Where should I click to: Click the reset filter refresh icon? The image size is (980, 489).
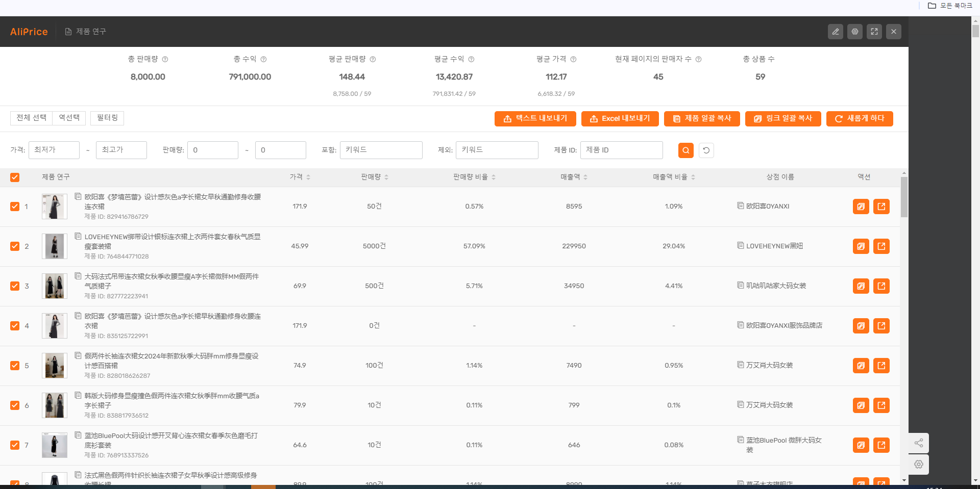pyautogui.click(x=706, y=150)
